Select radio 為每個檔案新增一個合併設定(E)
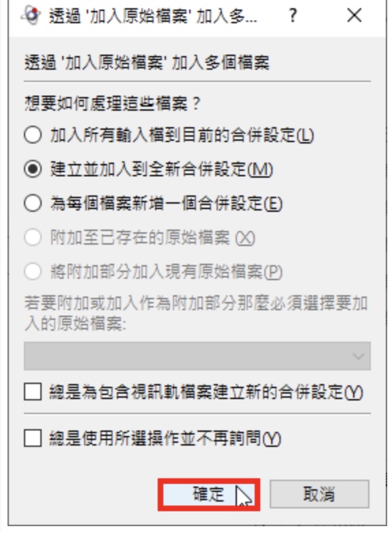 tap(33, 203)
